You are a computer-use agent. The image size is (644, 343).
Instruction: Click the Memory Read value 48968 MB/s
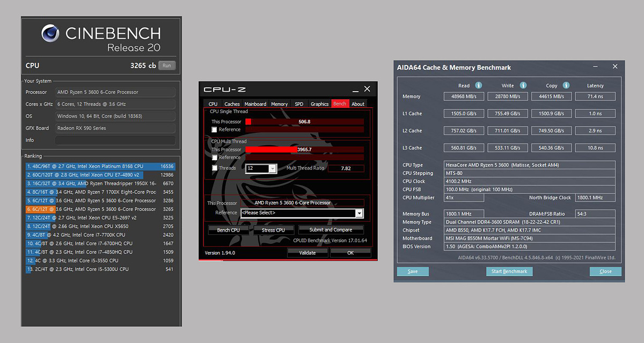tap(464, 96)
